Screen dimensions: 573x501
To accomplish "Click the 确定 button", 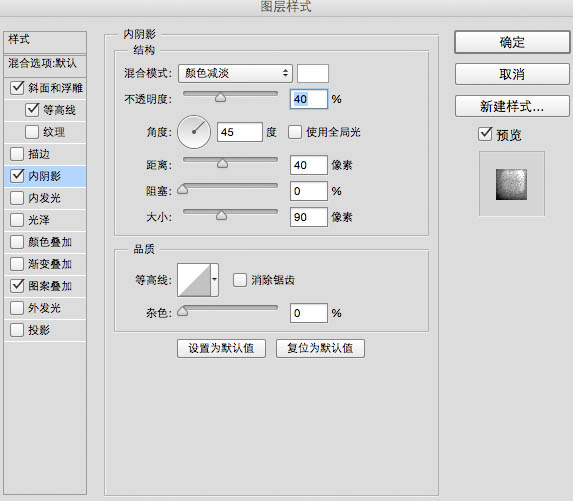I will click(x=512, y=42).
